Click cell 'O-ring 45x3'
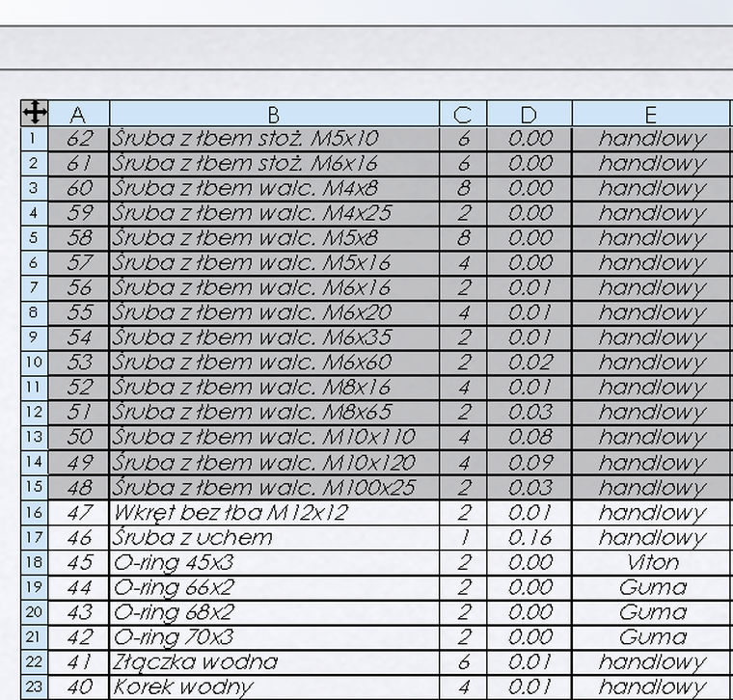Image resolution: width=733 pixels, height=700 pixels. [x=275, y=562]
